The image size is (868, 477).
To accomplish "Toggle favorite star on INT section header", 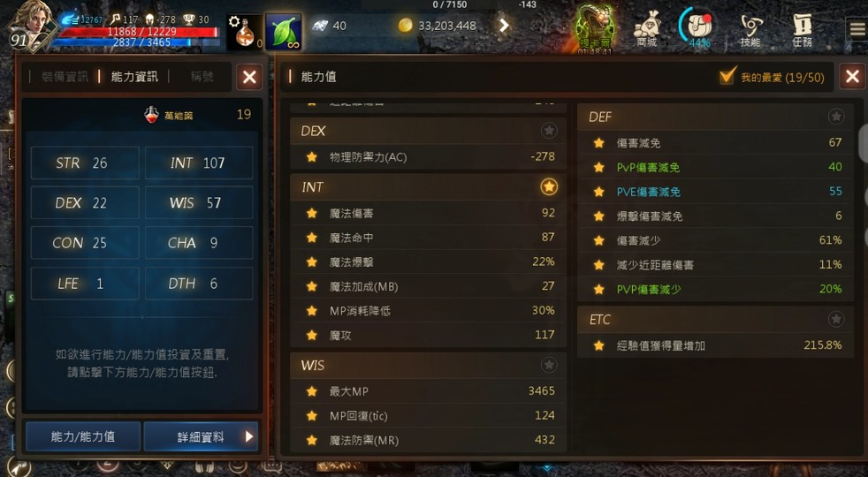I will point(549,187).
